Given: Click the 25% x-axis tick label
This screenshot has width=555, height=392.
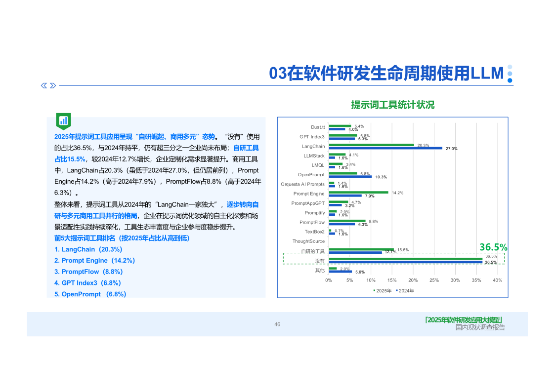Looking at the screenshot, I should click(434, 280).
